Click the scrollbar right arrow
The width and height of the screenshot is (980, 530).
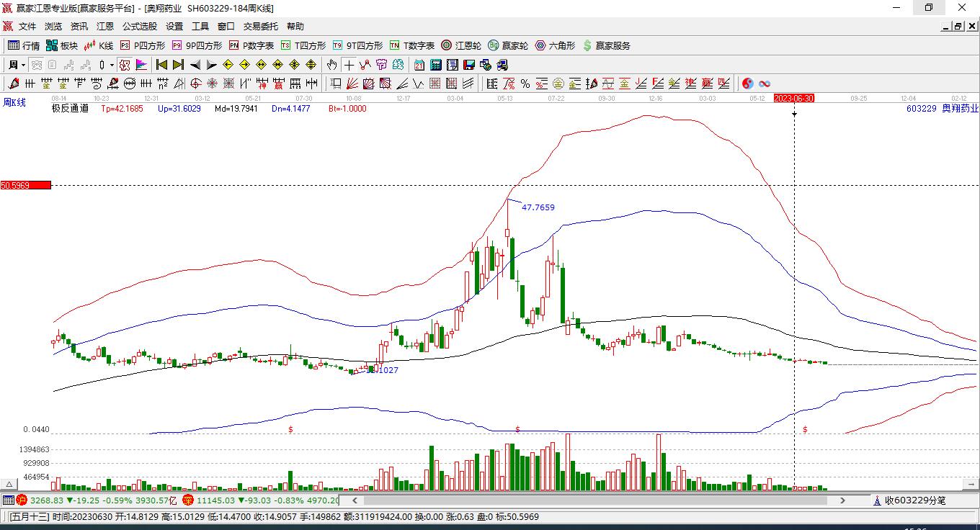843,500
